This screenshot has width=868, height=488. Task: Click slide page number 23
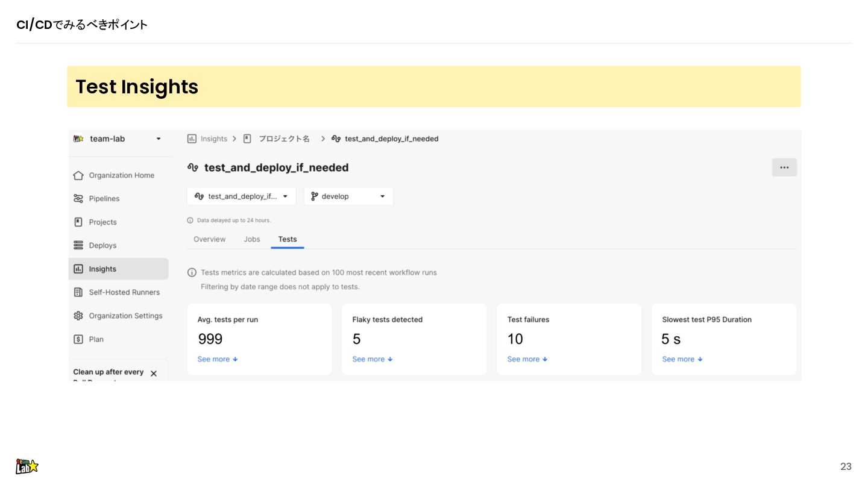pyautogui.click(x=846, y=466)
